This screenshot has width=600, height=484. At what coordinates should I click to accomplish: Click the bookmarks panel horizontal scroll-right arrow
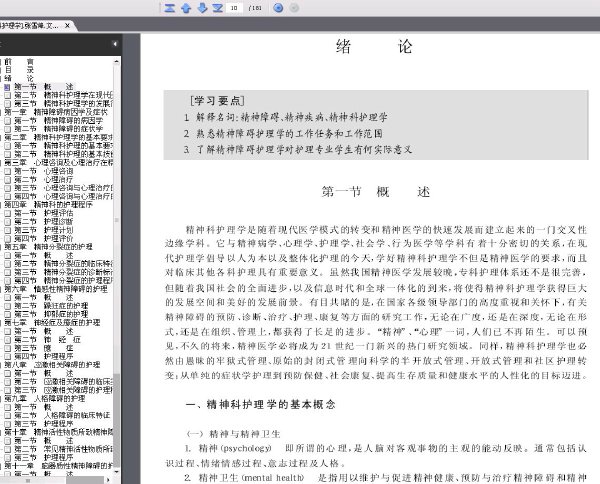coord(108,479)
